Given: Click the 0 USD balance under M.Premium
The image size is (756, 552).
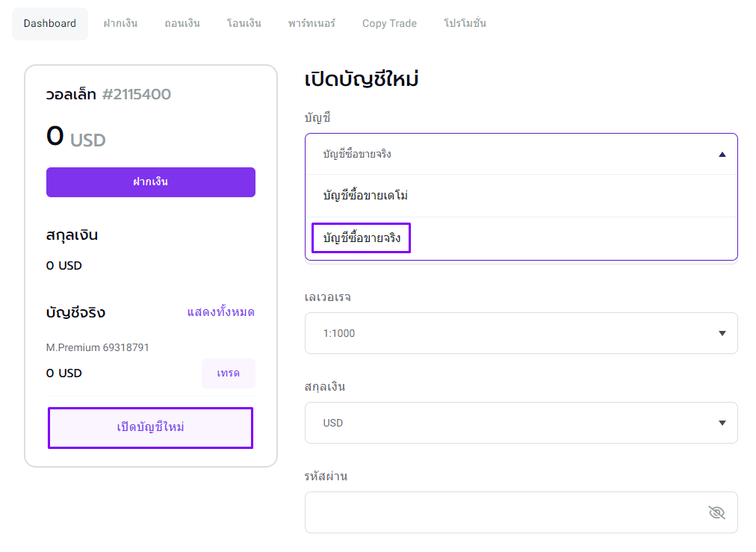Looking at the screenshot, I should click(x=64, y=373).
